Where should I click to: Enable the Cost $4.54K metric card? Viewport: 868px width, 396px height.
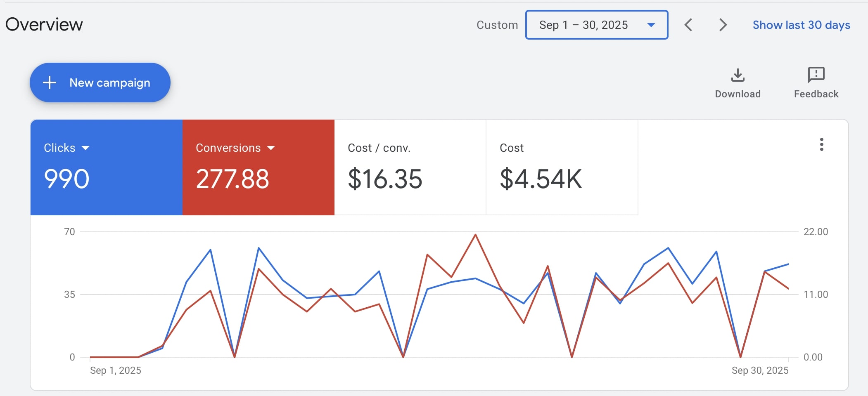pos(562,167)
